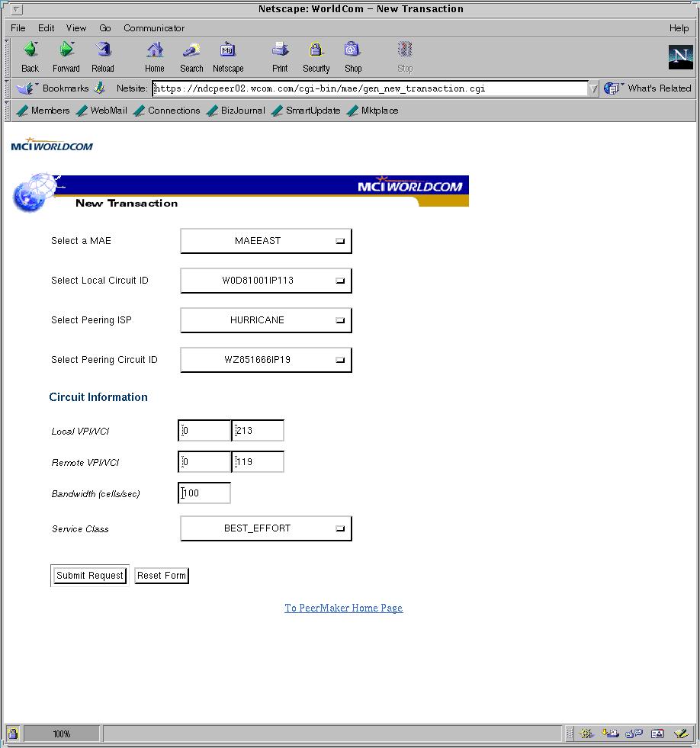The width and height of the screenshot is (700, 748).
Task: Open the Communicator menu
Action: [154, 28]
